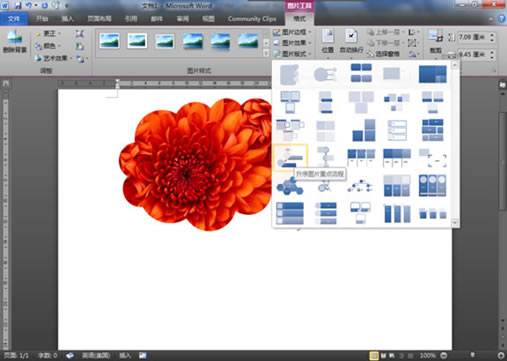Screen dimensions: 507x361
Task: Expand the Artistic Effects (艺术效果) dropdown
Action: (53, 58)
